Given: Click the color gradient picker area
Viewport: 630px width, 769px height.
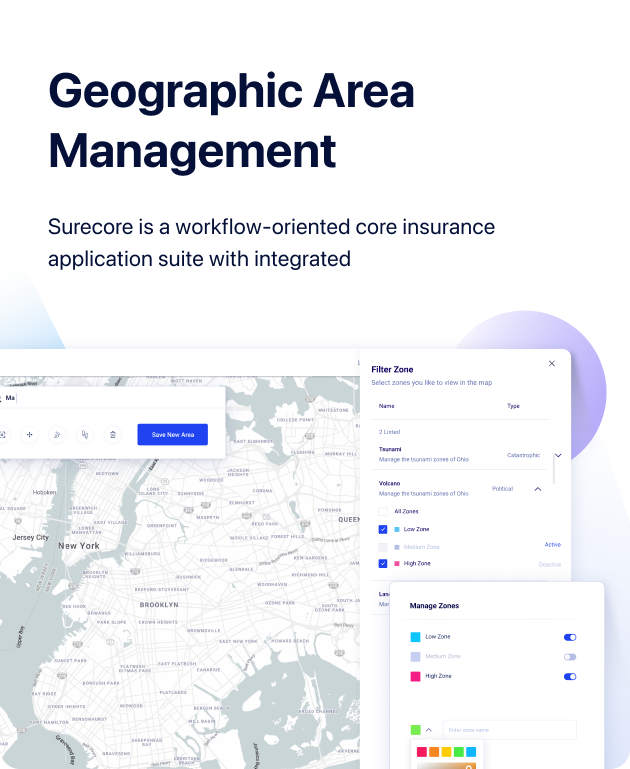Looking at the screenshot, I should pyautogui.click(x=446, y=765).
